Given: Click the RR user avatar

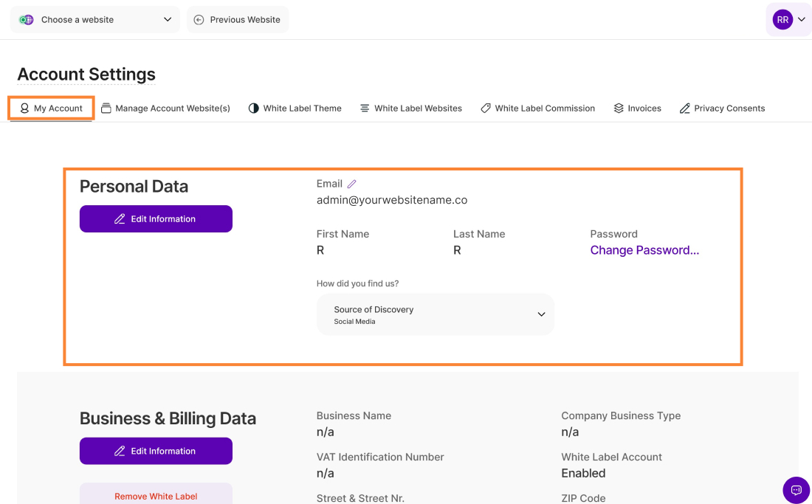Looking at the screenshot, I should (782, 20).
